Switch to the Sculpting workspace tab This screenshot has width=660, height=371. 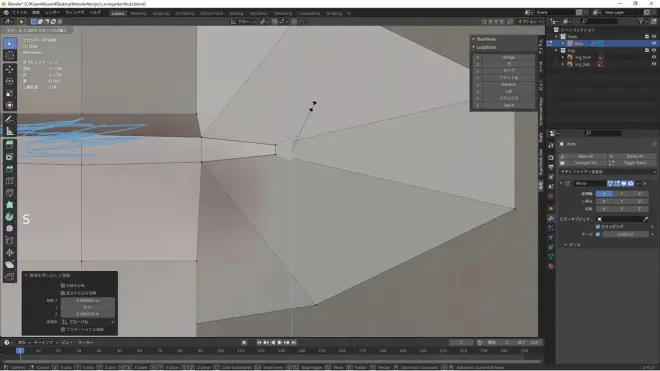click(x=161, y=13)
